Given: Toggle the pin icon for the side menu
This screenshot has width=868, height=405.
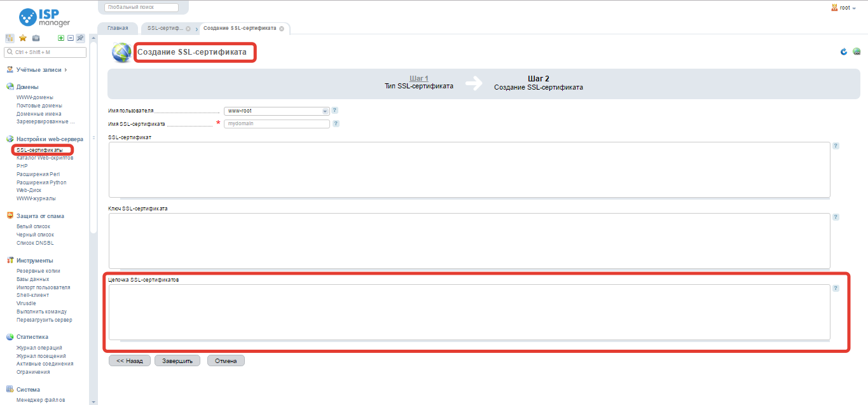Looking at the screenshot, I should coord(80,38).
